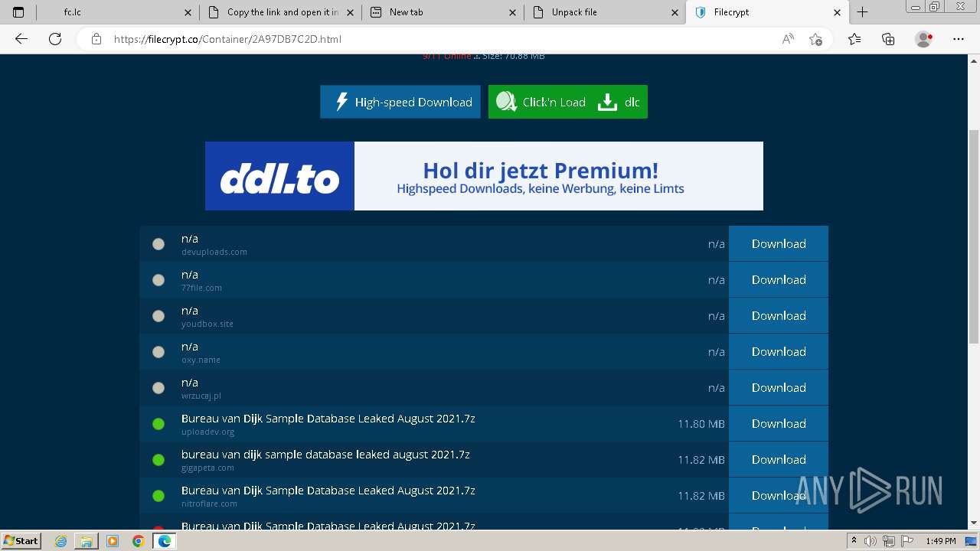The height and width of the screenshot is (551, 980).
Task: Open Read aloud icon in address bar
Action: point(788,39)
